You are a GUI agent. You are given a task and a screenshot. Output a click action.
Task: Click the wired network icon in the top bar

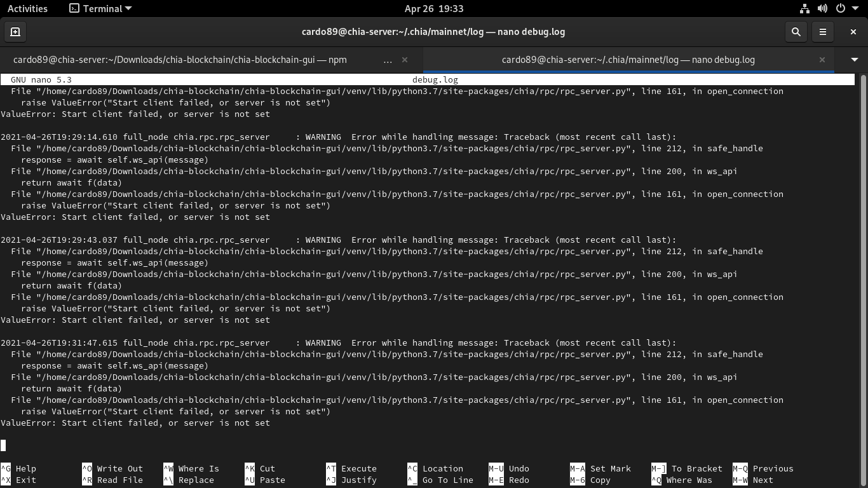(x=804, y=8)
